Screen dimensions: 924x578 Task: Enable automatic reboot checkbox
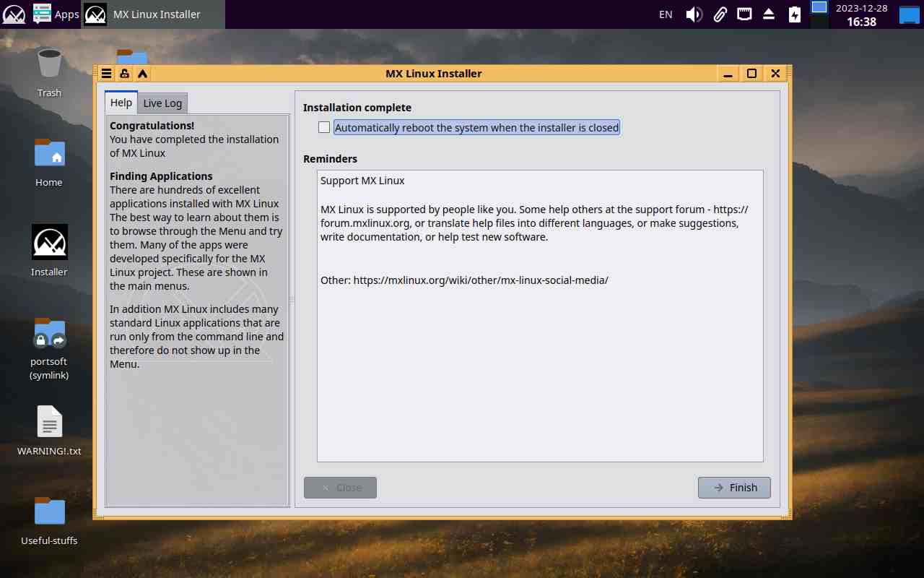(324, 127)
